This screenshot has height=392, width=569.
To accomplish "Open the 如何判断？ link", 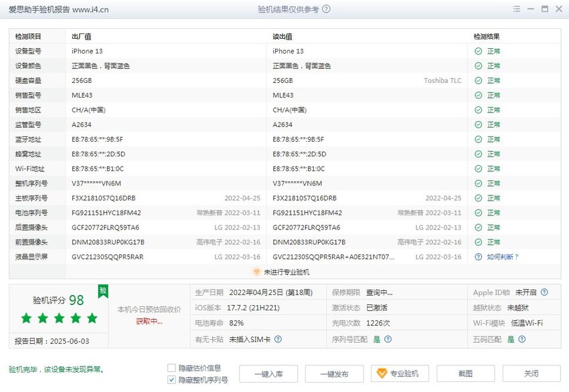I will [503, 257].
